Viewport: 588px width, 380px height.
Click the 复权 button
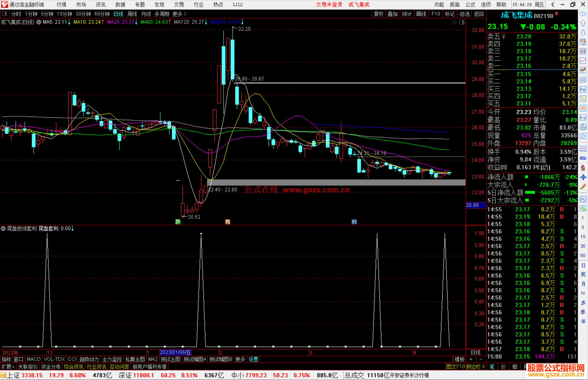point(378,14)
